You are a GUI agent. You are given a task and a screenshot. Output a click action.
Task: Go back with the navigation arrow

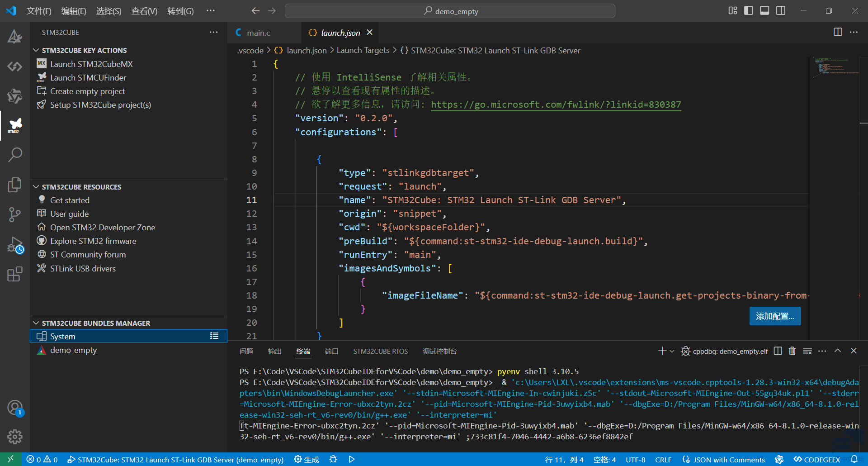255,11
